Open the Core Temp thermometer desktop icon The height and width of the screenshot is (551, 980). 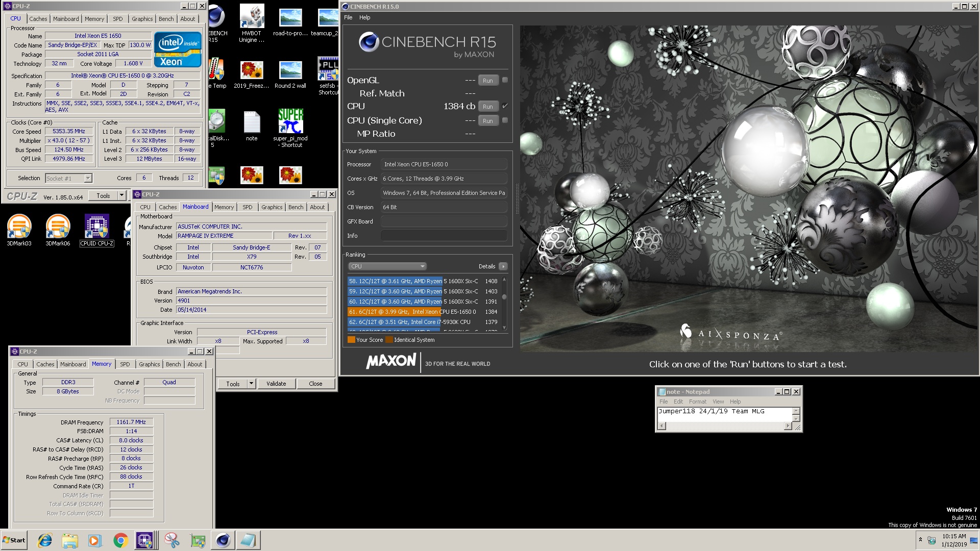pos(217,73)
